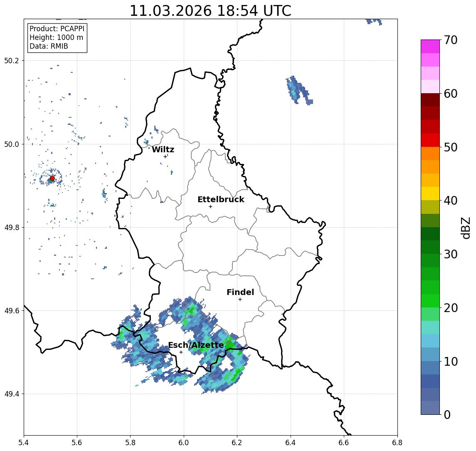Click the latitude tick label 50.0
The width and height of the screenshot is (476, 451).
pyautogui.click(x=11, y=144)
